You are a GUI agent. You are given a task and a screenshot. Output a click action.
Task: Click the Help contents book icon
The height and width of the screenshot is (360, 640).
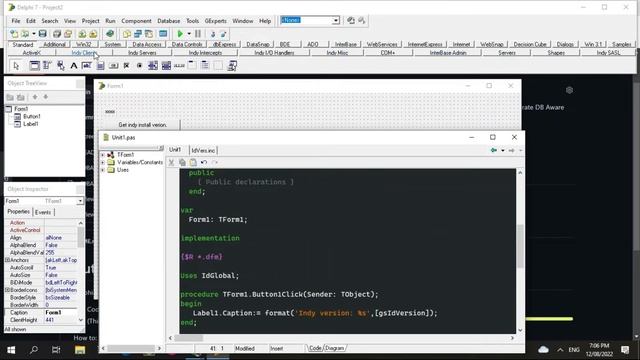(x=110, y=34)
